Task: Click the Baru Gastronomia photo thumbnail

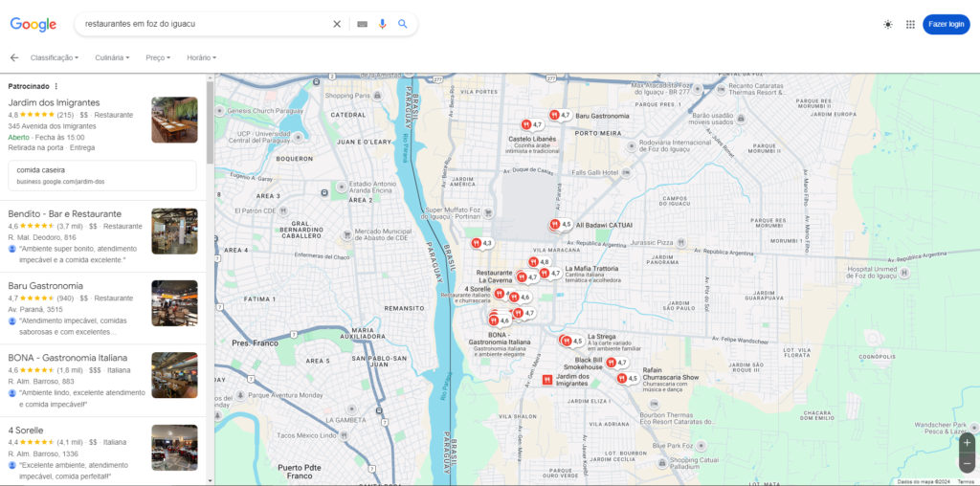Action: click(174, 303)
